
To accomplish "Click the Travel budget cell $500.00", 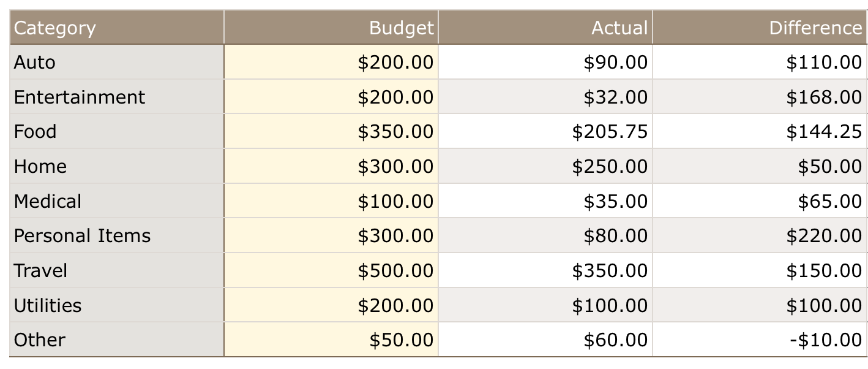I will click(331, 270).
